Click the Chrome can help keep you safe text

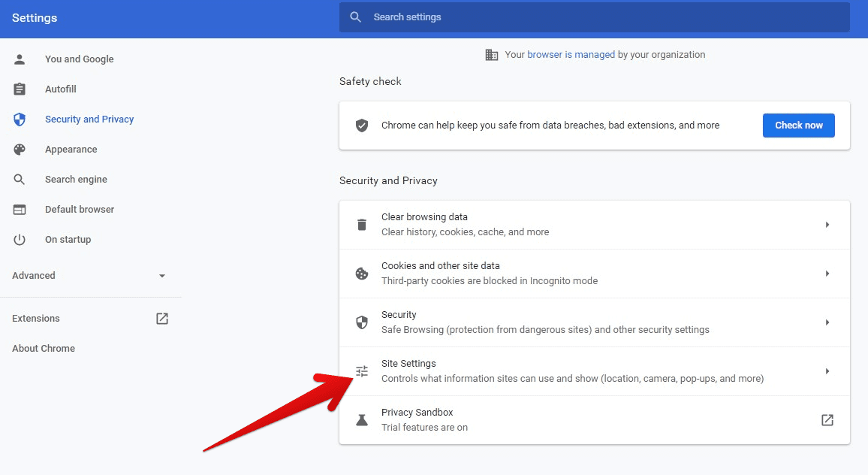pos(550,126)
